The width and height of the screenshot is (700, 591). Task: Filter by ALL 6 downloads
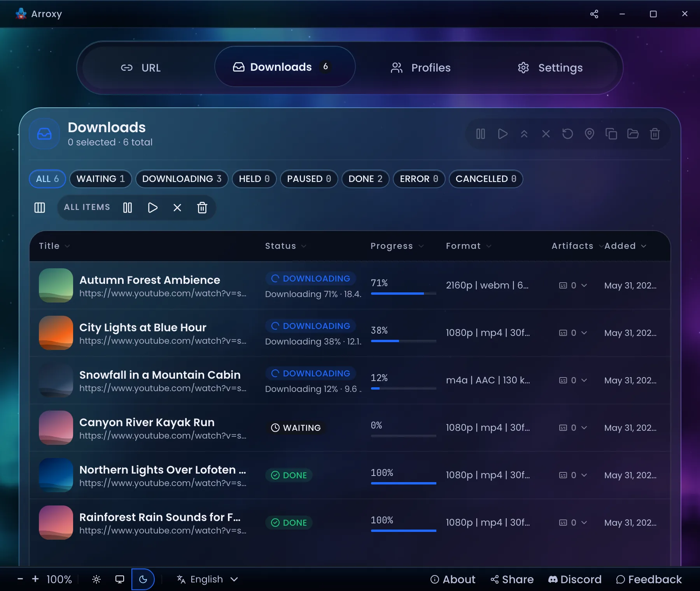tap(47, 179)
